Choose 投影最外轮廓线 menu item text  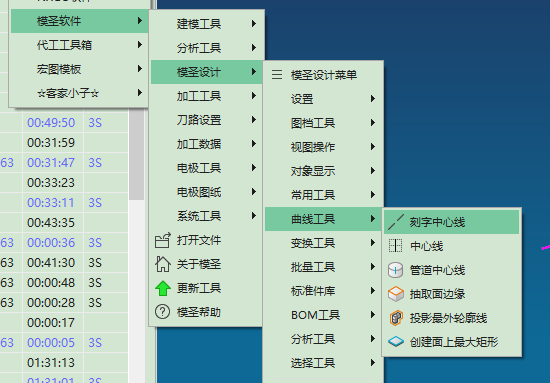[448, 318]
